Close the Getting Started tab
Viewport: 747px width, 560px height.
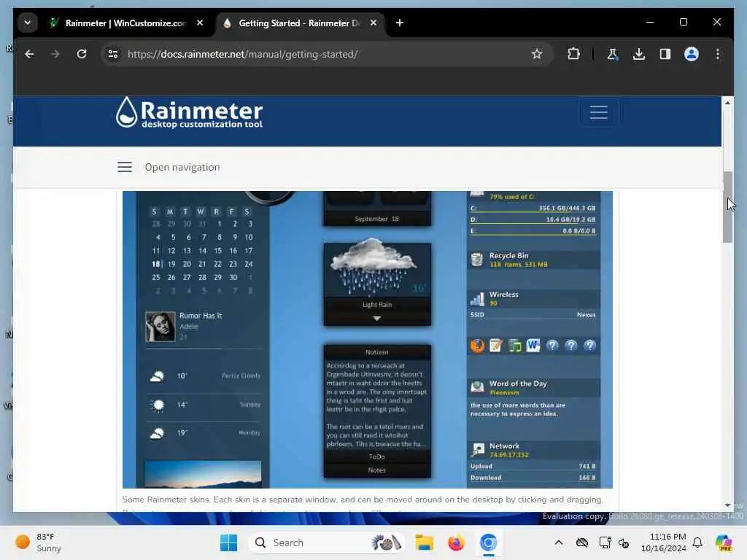[373, 23]
